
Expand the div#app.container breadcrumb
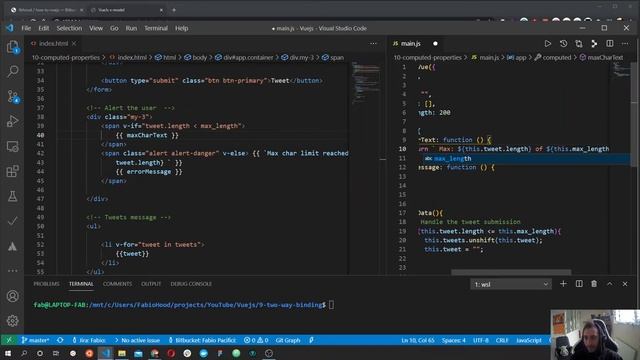(x=244, y=58)
